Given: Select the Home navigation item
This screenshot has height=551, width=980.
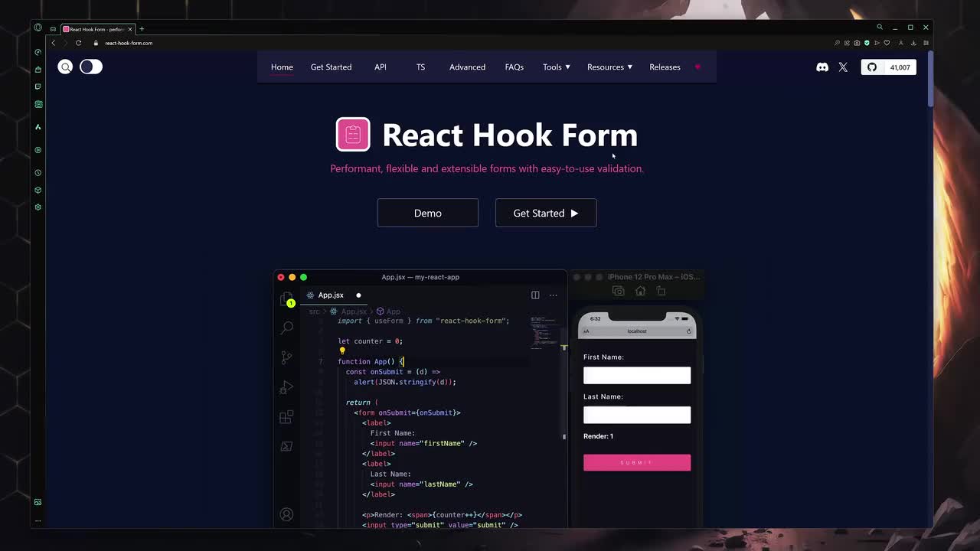Looking at the screenshot, I should 282,67.
